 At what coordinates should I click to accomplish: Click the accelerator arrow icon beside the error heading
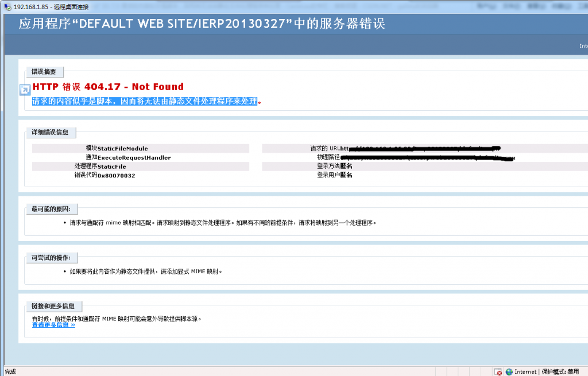pos(25,90)
